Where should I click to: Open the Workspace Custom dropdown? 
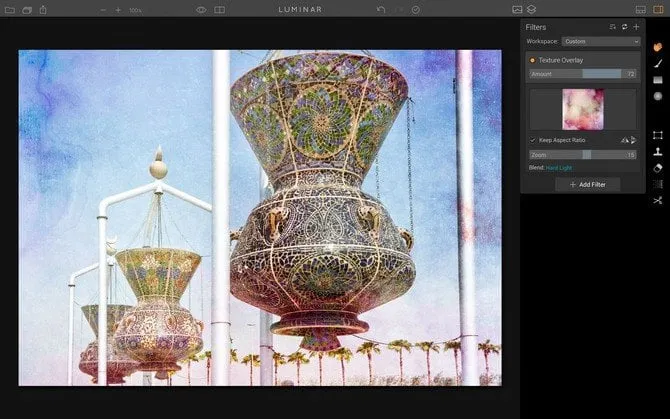600,41
